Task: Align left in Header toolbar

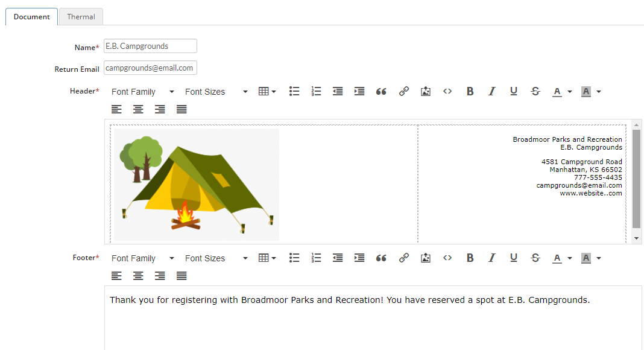Action: tap(116, 109)
